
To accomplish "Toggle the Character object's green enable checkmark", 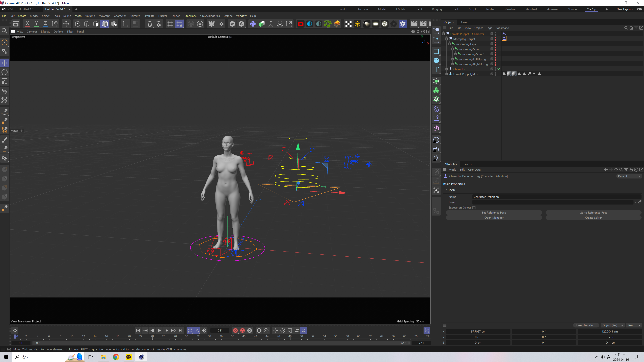I will point(498,69).
